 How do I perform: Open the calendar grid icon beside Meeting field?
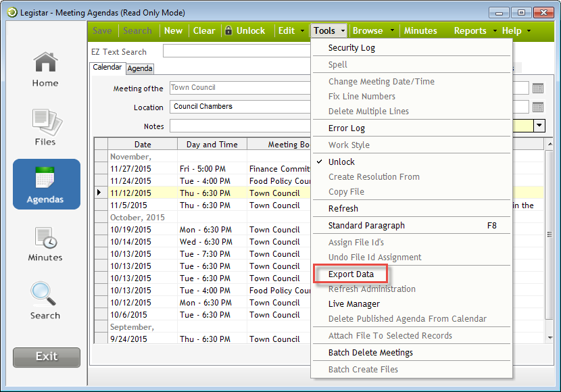538,88
